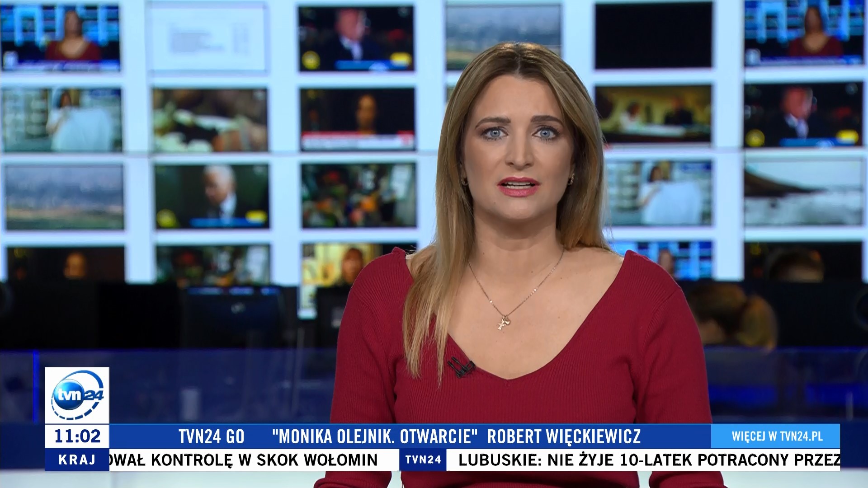Click the 11:02 clock display
The width and height of the screenshot is (868, 488).
click(x=77, y=436)
